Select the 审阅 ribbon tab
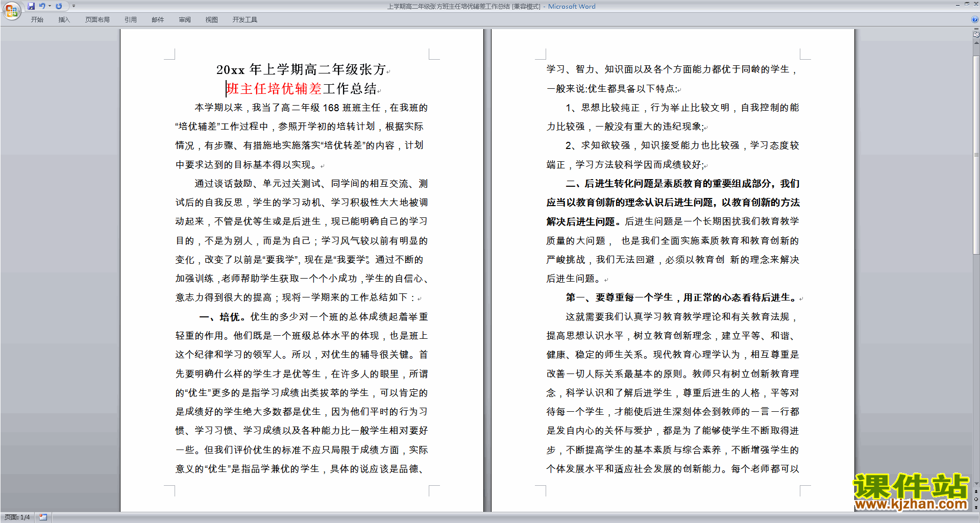This screenshot has height=523, width=980. click(x=185, y=19)
